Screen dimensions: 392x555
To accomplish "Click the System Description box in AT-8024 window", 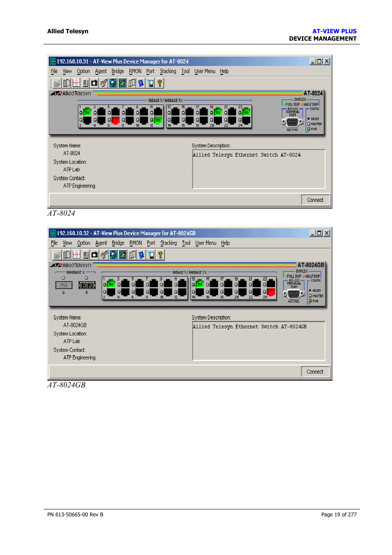I will tap(258, 169).
